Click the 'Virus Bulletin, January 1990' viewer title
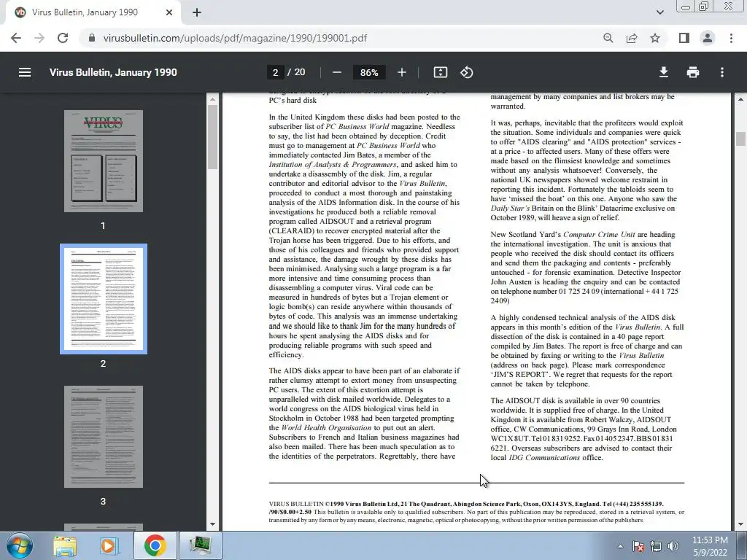 pyautogui.click(x=113, y=72)
